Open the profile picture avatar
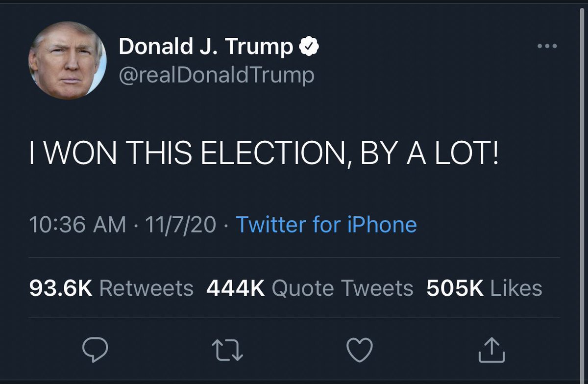 68,61
